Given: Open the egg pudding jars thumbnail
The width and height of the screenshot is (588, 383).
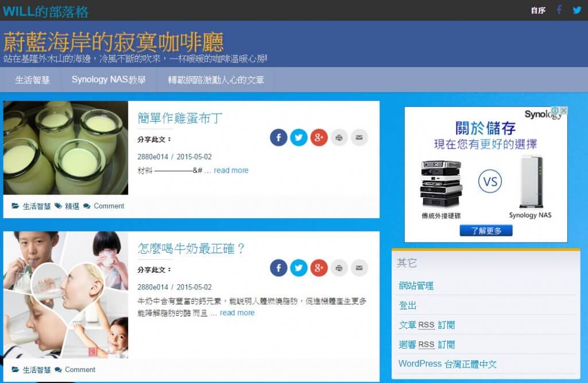Looking at the screenshot, I should (65, 148).
